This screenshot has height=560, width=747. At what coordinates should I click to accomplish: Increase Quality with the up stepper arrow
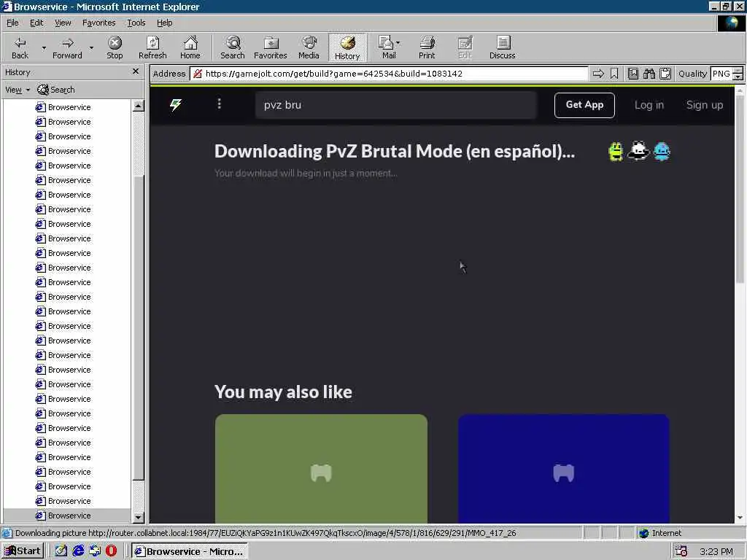(x=738, y=71)
